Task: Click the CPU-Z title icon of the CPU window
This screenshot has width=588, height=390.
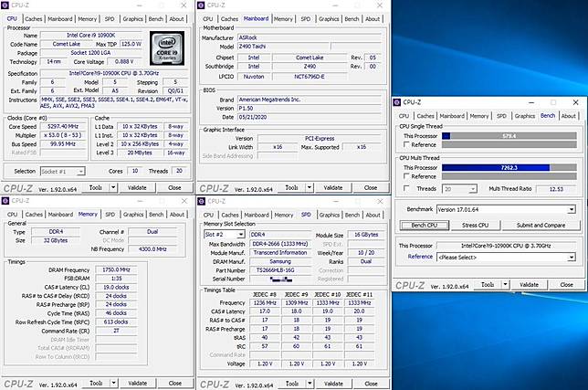Action: 5,5
